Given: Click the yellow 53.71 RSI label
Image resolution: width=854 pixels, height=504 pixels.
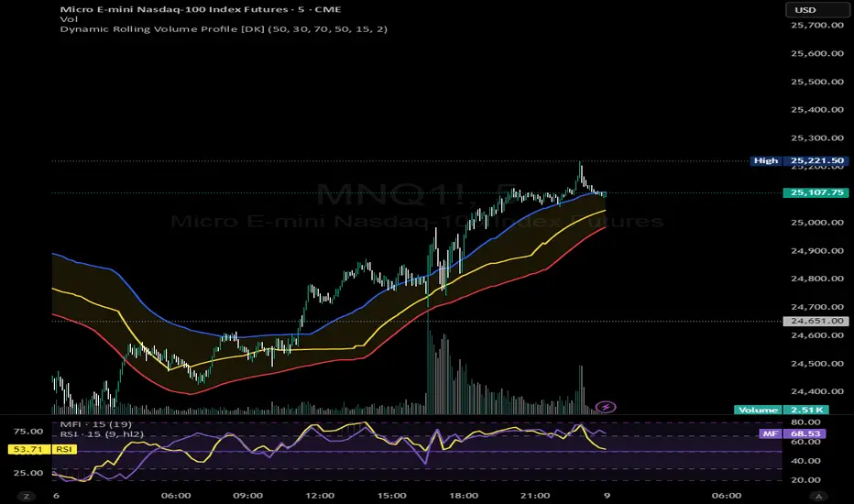Looking at the screenshot, I should click(42, 450).
